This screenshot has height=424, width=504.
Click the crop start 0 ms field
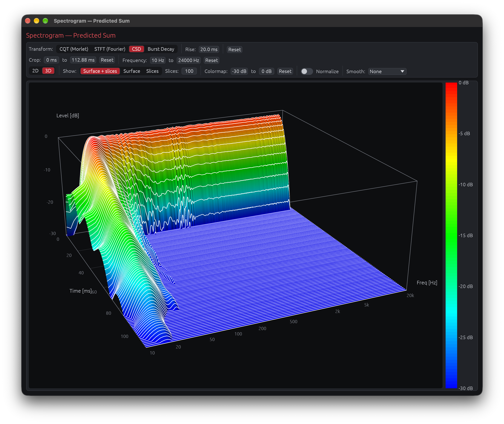tap(51, 60)
